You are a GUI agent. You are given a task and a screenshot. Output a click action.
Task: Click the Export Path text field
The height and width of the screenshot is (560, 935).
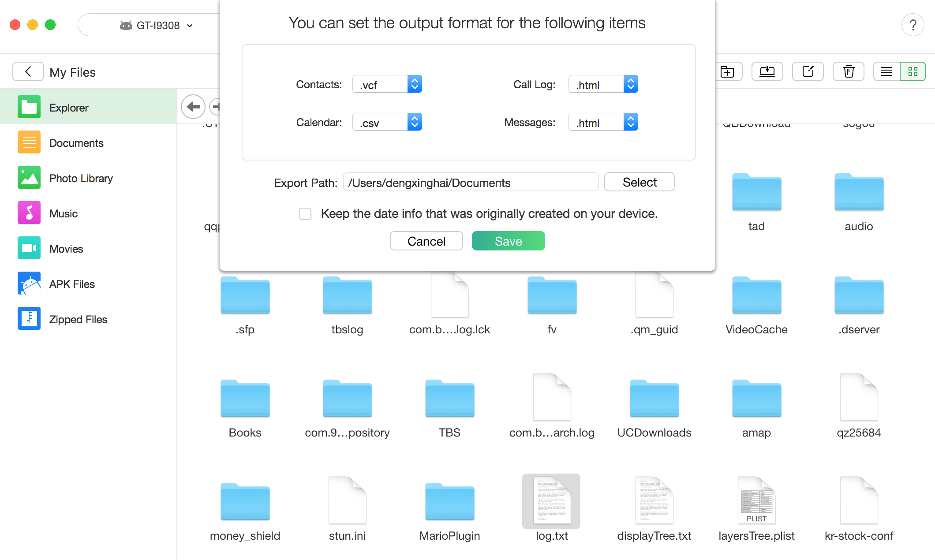(x=471, y=182)
